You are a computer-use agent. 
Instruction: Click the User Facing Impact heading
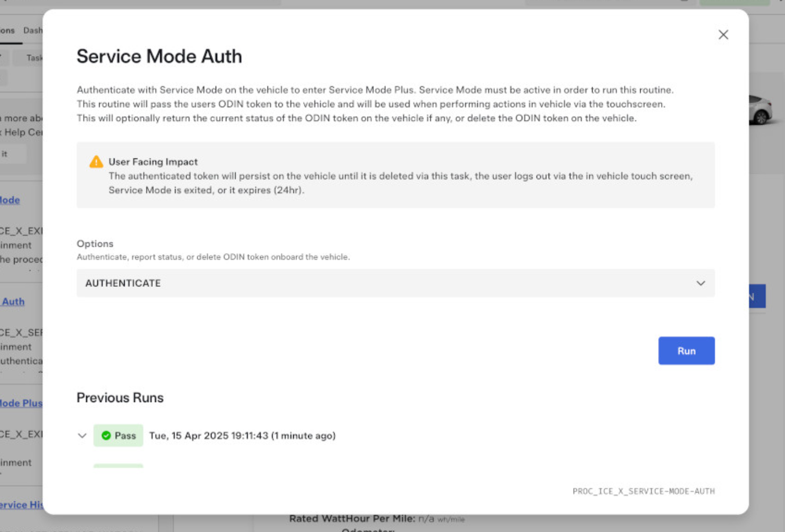coord(153,162)
